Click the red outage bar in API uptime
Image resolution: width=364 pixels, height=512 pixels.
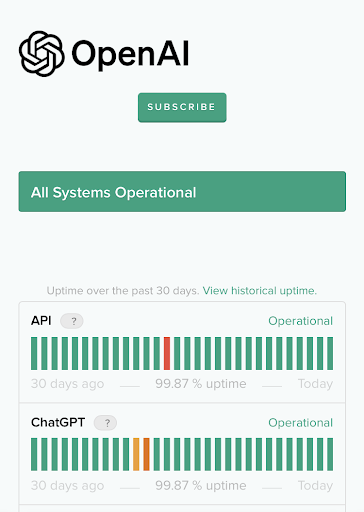[167, 353]
